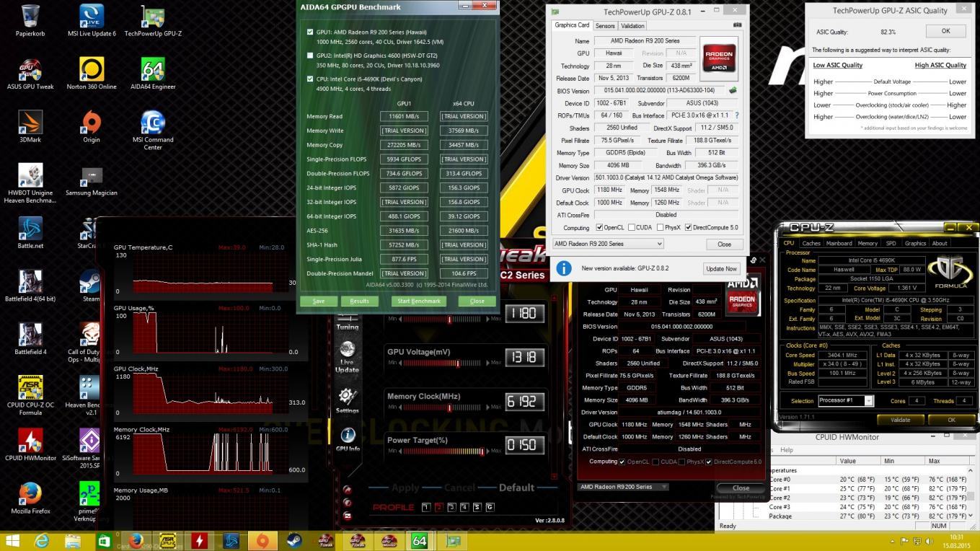Open AIDA64 Engineer desktop shortcut

[x=153, y=73]
